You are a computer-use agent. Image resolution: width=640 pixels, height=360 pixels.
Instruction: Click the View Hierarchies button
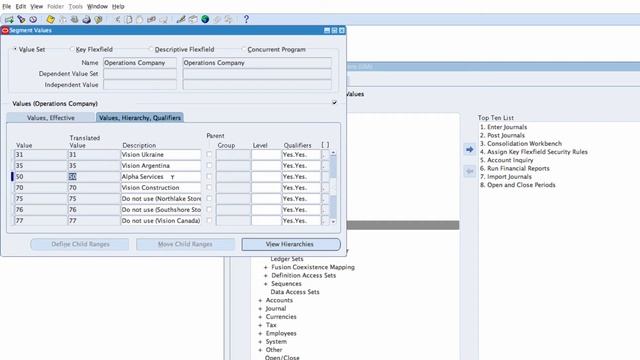(x=291, y=244)
